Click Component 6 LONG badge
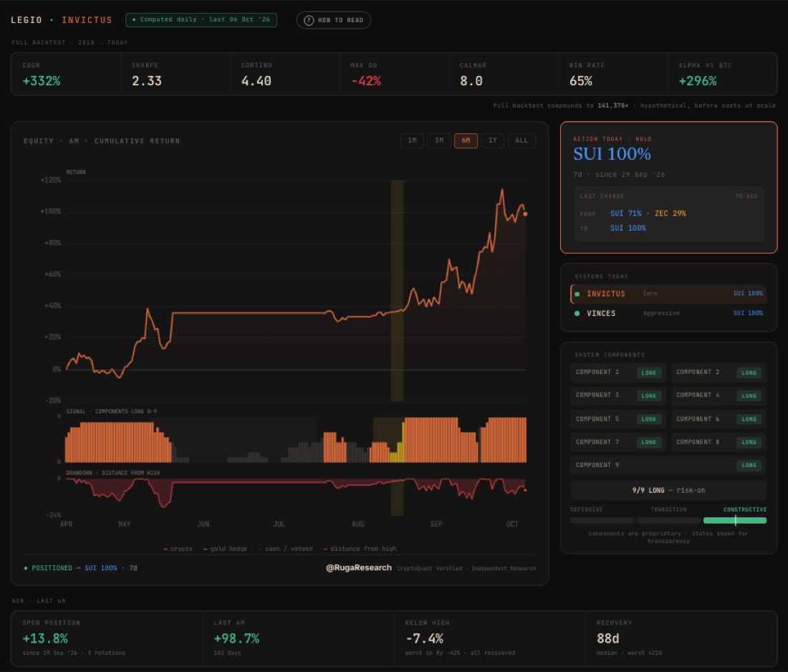788x672 pixels. tap(749, 418)
